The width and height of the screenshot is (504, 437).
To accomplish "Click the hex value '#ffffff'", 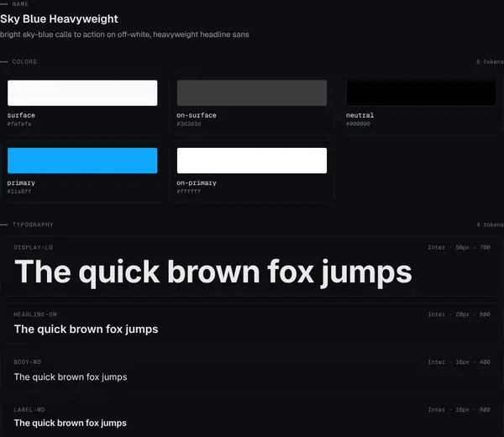I will pos(189,192).
